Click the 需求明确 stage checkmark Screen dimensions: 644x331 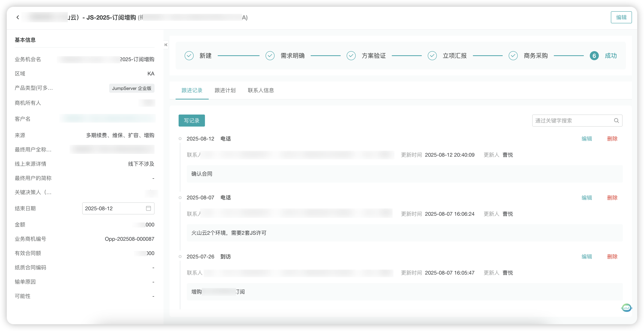(270, 56)
